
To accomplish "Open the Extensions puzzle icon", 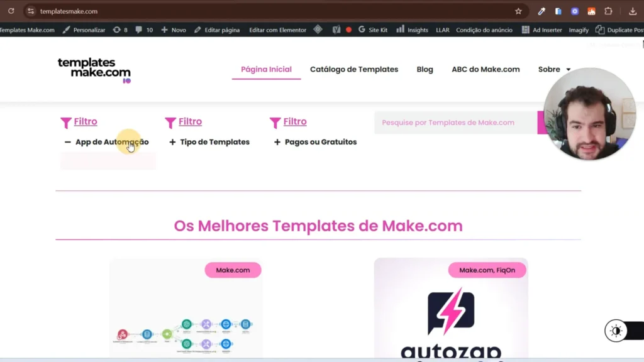I will tap(608, 11).
